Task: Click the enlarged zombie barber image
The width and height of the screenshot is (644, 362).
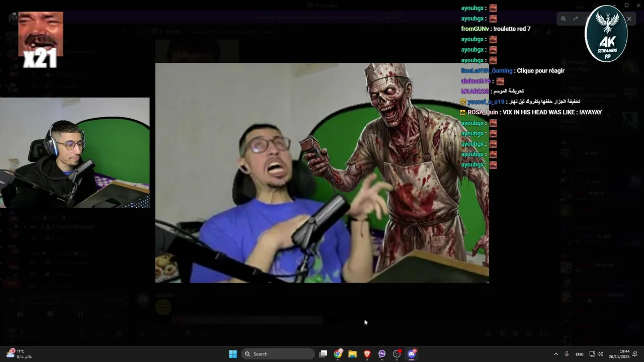Action: pyautogui.click(x=322, y=173)
